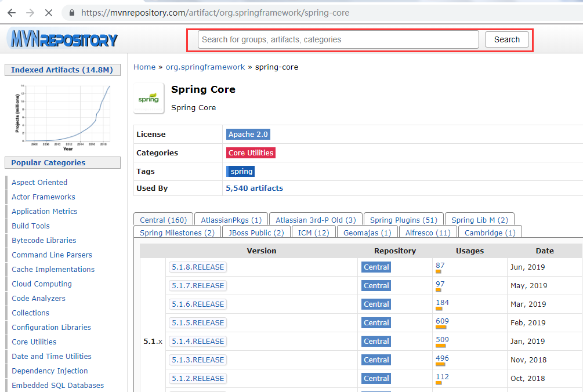Open Configuration Libraries category
Viewport: 583px width, 392px height.
[x=51, y=328]
